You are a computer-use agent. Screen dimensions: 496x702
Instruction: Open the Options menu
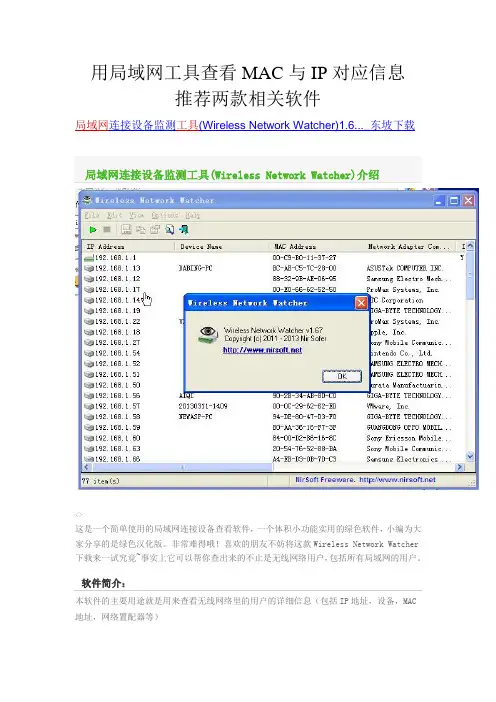coord(165,215)
